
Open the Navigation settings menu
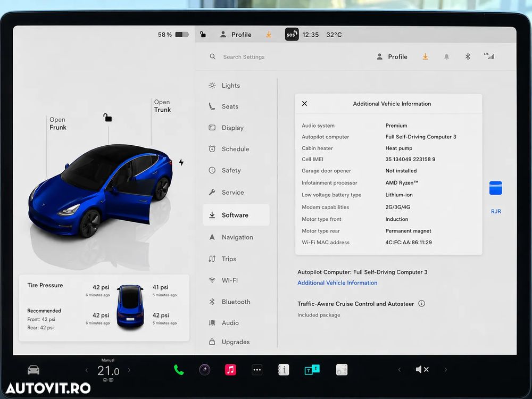(x=231, y=237)
